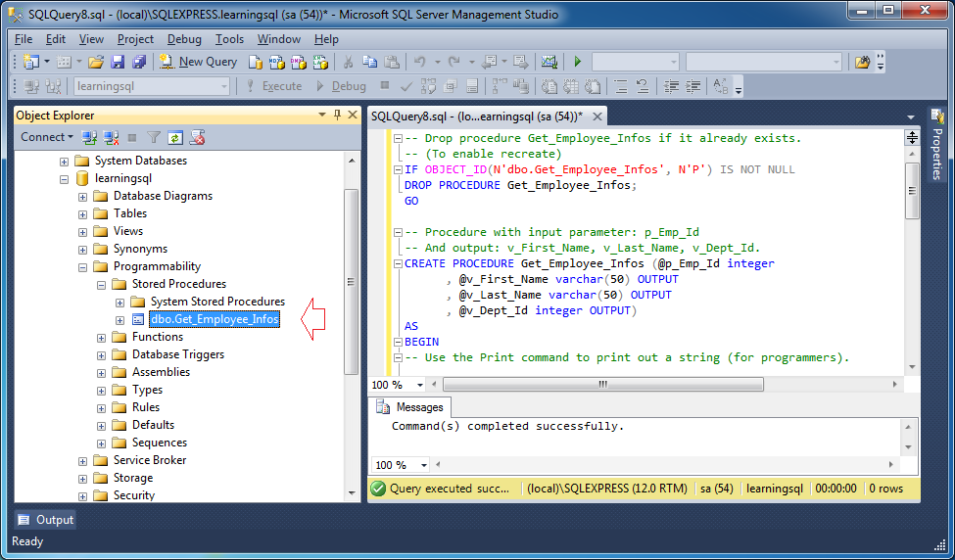Refresh Object Explorer with green arrows icon
This screenshot has width=955, height=560.
coord(174,138)
